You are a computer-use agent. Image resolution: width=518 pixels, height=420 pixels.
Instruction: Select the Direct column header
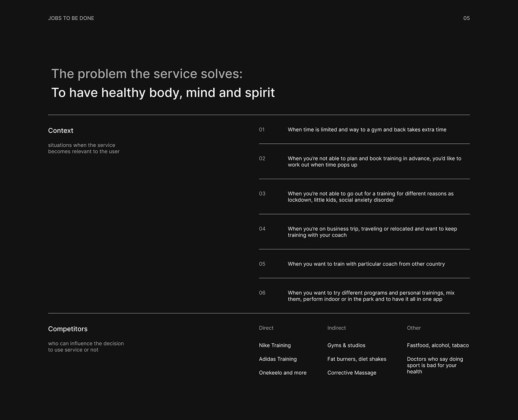click(266, 328)
